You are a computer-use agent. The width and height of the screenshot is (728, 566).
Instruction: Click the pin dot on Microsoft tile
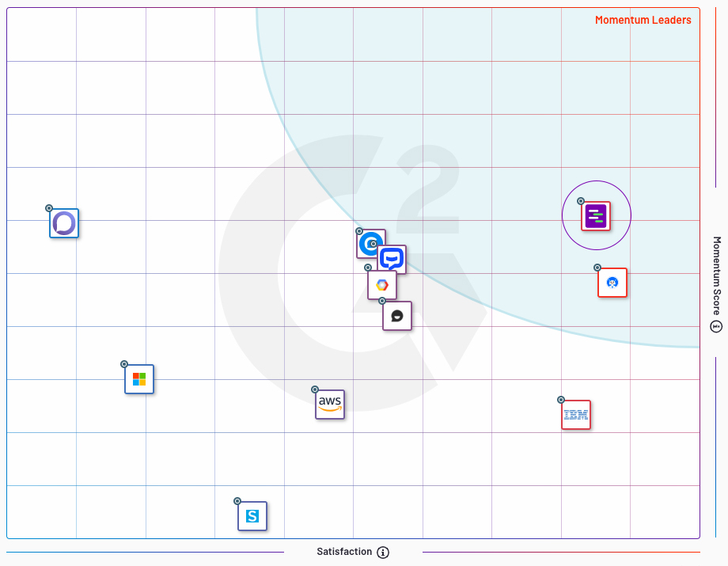coord(124,364)
